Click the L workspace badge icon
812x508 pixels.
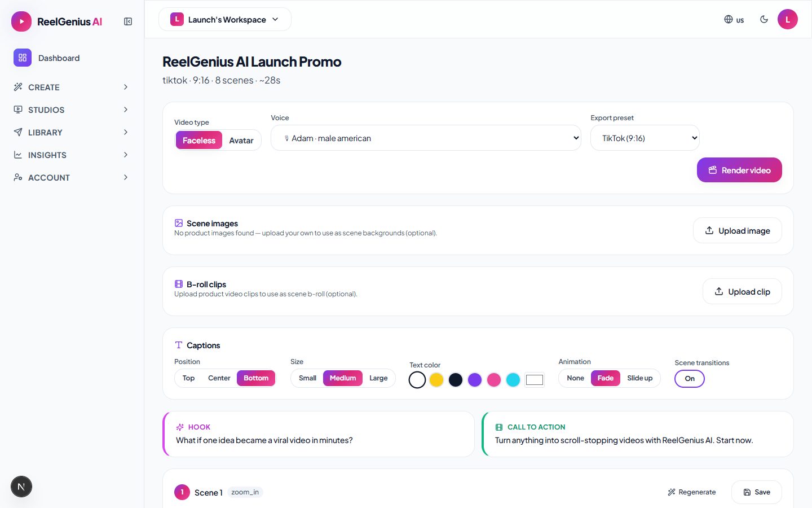point(177,19)
